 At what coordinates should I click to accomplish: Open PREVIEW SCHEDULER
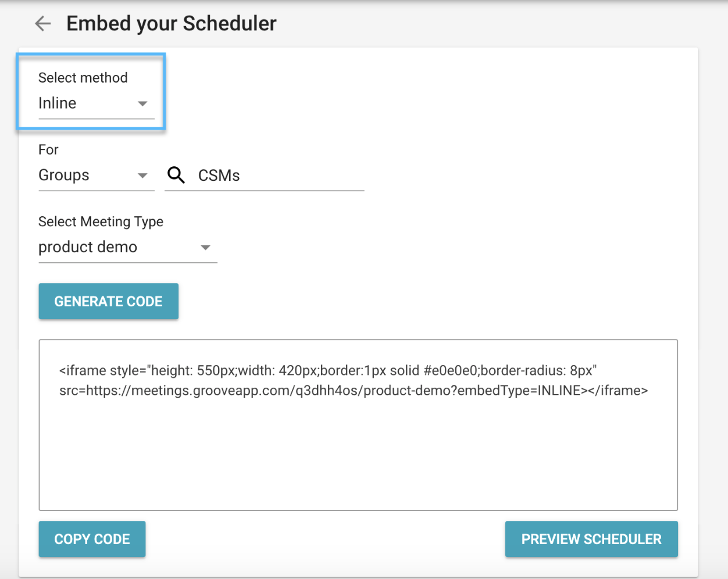point(591,539)
